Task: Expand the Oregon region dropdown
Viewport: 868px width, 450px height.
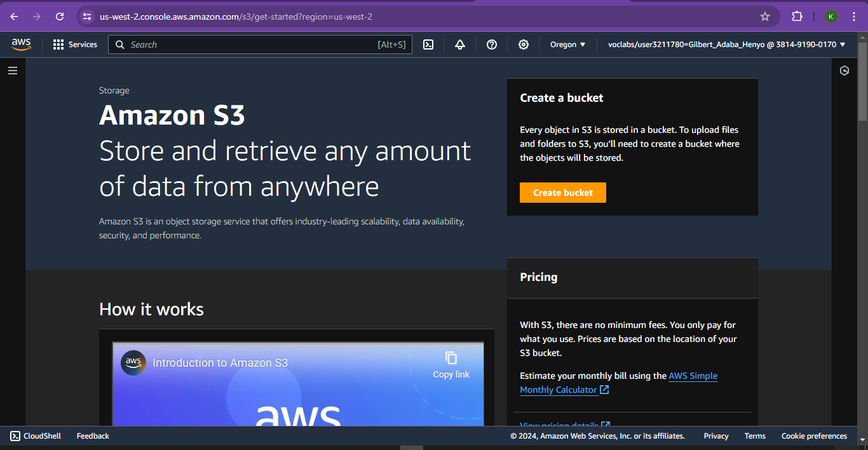Action: pyautogui.click(x=567, y=44)
